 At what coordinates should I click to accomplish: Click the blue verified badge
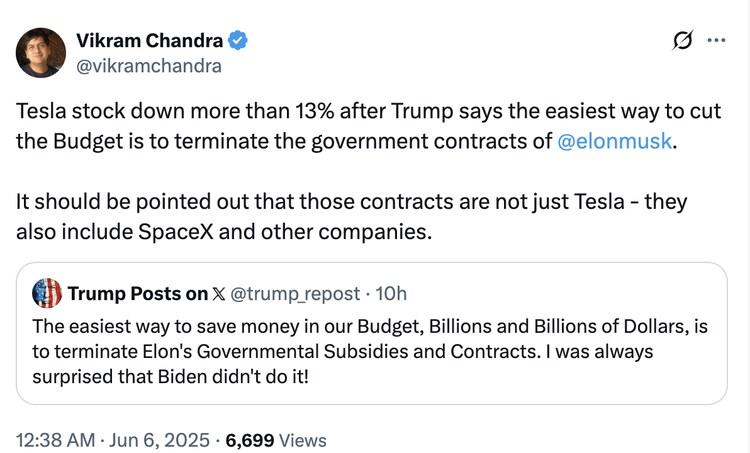point(237,41)
